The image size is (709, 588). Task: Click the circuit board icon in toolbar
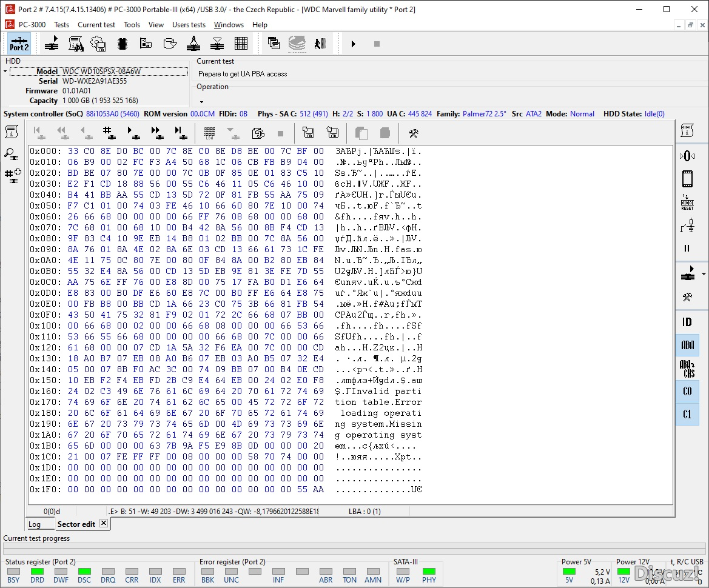(x=146, y=44)
